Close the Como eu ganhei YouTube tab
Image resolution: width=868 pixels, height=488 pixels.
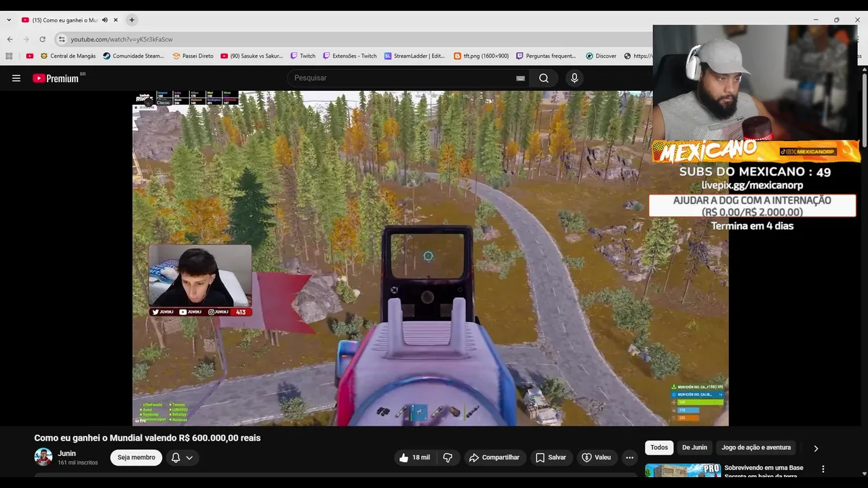116,20
